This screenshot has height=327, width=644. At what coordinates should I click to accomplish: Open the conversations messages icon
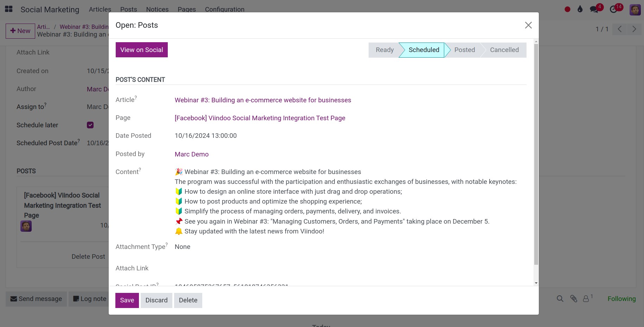coord(594,9)
